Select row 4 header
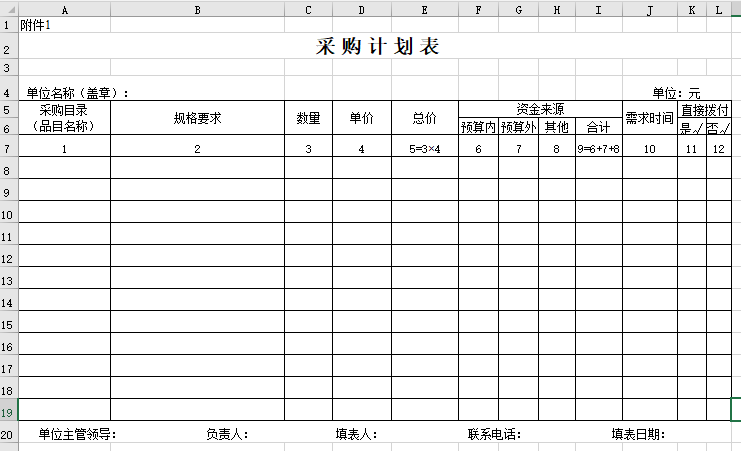741x451 pixels. pos(8,92)
